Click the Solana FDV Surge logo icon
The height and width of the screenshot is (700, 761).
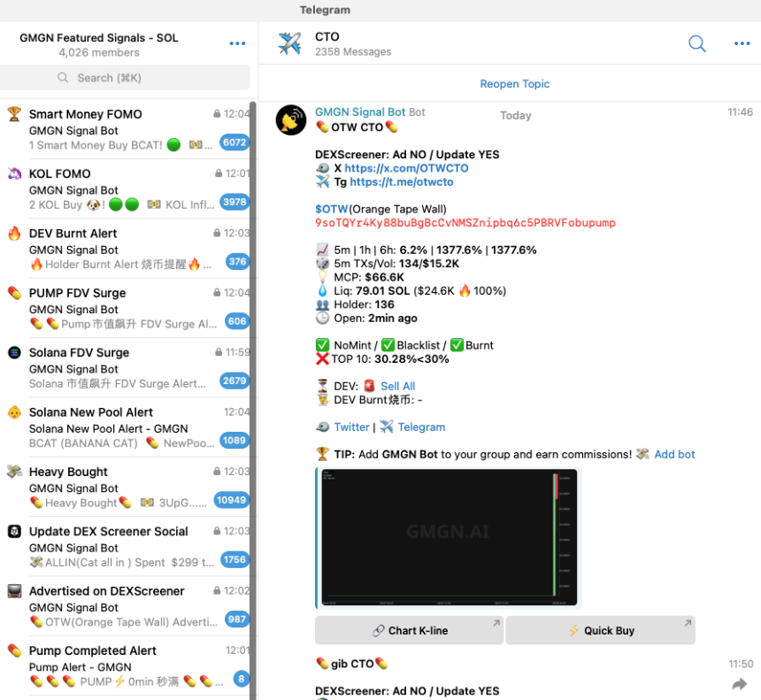14,352
